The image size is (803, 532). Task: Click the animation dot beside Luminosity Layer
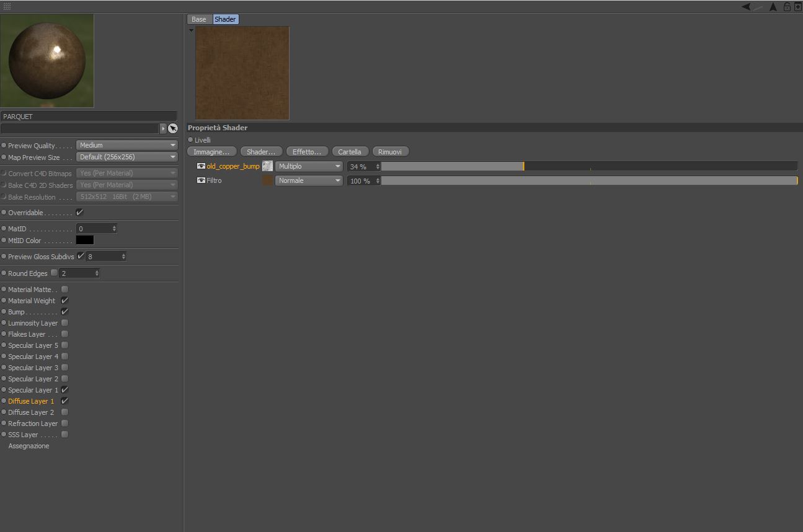coord(4,323)
